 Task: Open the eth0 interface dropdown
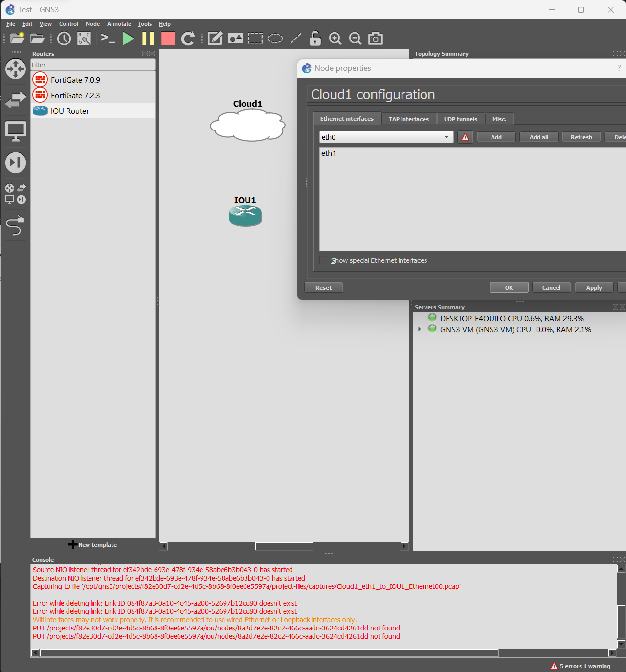tap(446, 137)
